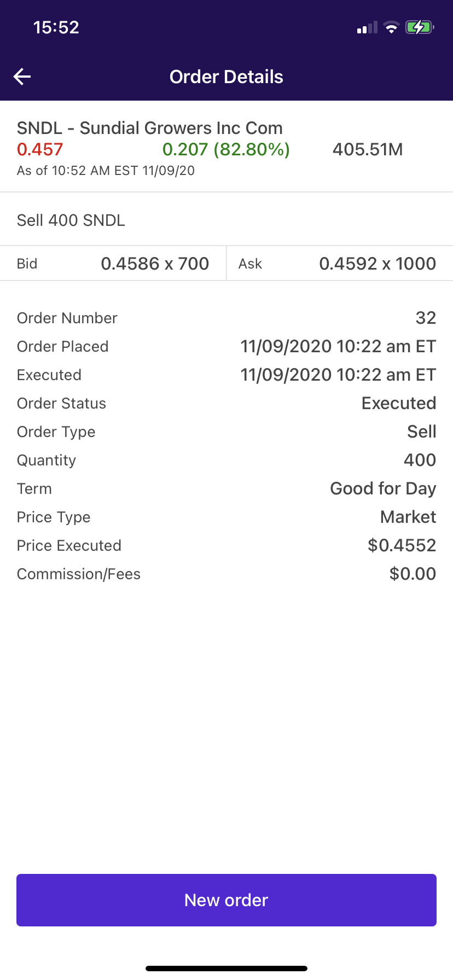Viewport: 453px width, 980px height.
Task: Tap the 405.51M volume figure
Action: (x=368, y=149)
